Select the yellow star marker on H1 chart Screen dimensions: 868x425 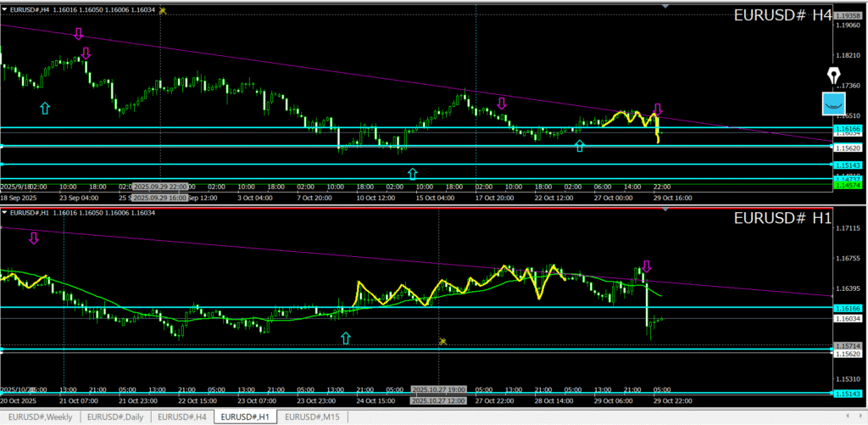pyautogui.click(x=442, y=341)
